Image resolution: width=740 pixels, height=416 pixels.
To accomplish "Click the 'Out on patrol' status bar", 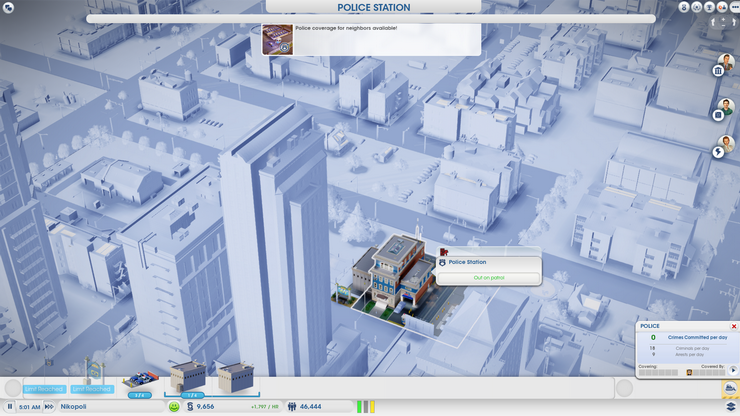I will (489, 278).
